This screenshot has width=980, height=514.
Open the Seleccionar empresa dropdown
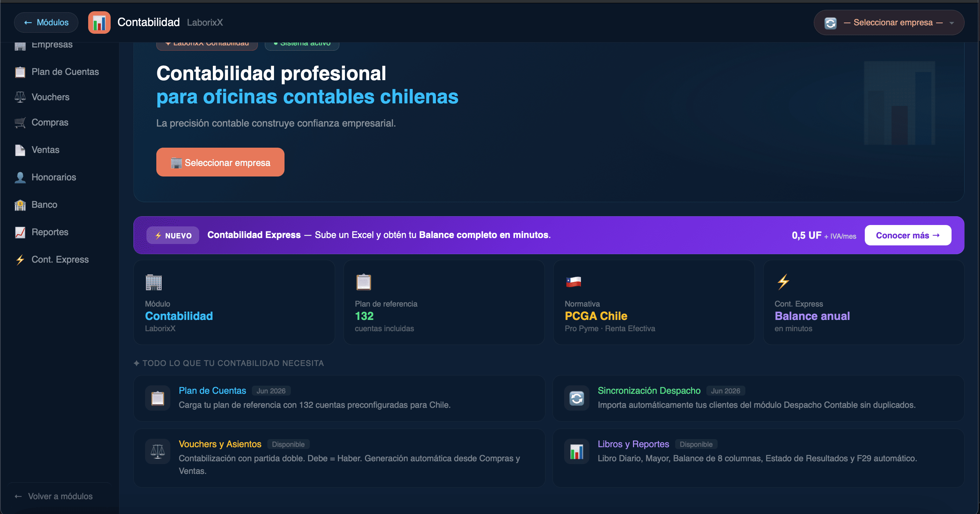(x=889, y=23)
